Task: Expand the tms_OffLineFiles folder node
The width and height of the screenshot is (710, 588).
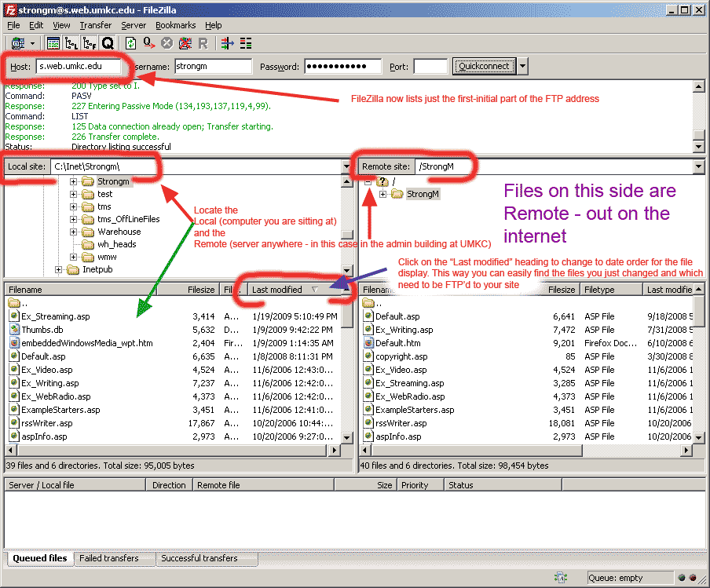Action: (73, 219)
